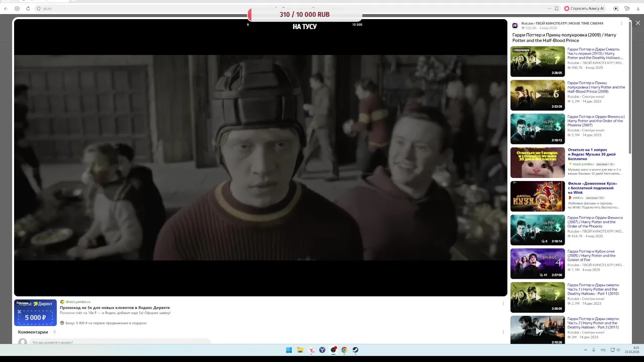
Task: Click the "Комментарии" heading
Action: [x=33, y=332]
